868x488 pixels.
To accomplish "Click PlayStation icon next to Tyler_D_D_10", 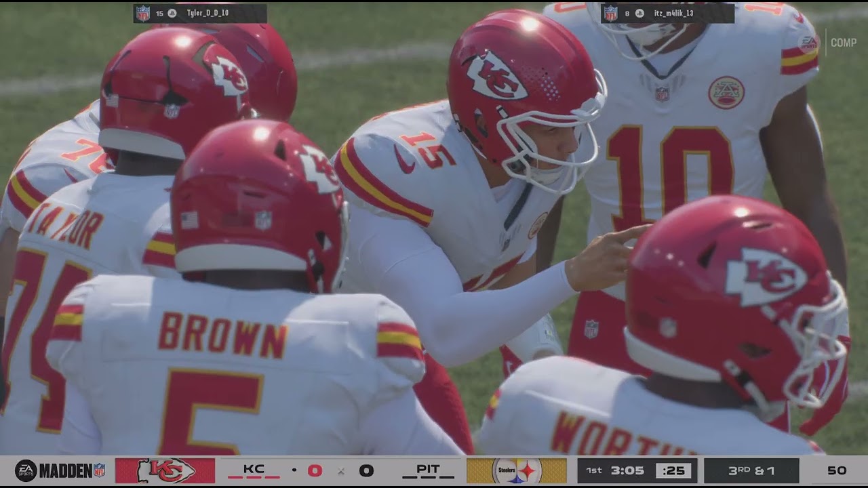I will [x=172, y=13].
